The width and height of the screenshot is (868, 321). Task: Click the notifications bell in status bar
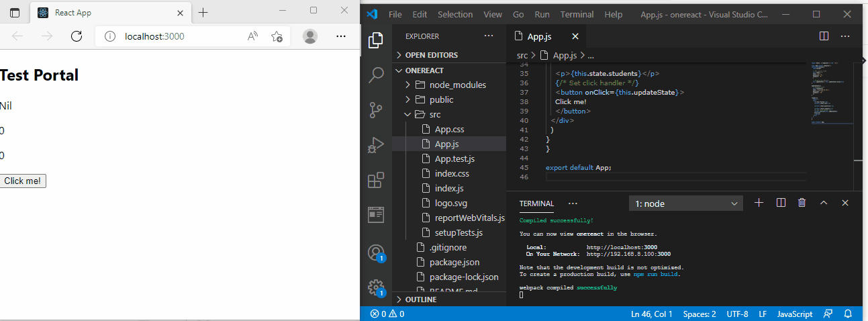coord(848,314)
